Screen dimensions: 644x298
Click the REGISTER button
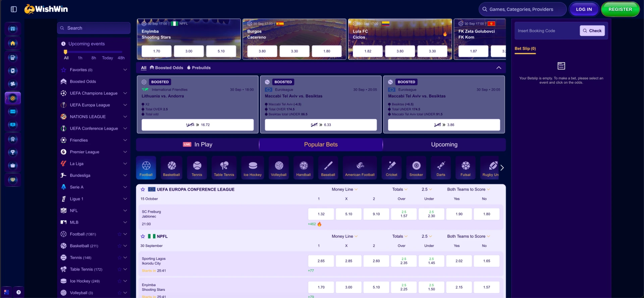[620, 9]
